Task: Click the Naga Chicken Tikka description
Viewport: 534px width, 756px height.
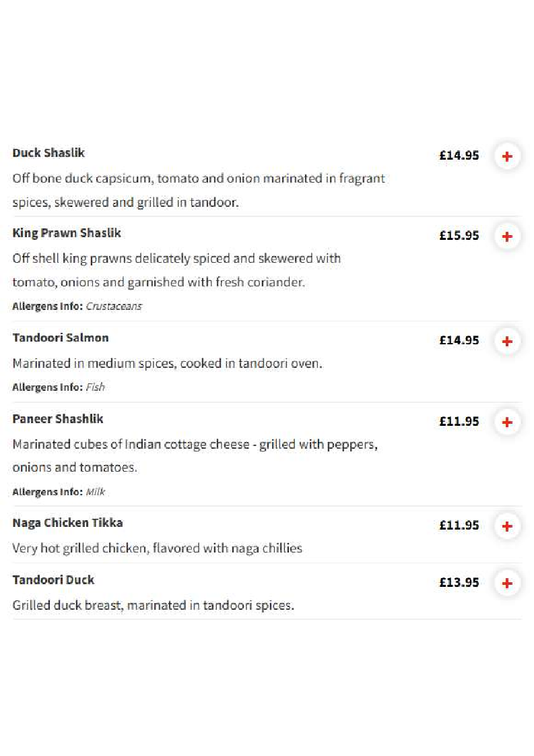Action: tap(157, 548)
